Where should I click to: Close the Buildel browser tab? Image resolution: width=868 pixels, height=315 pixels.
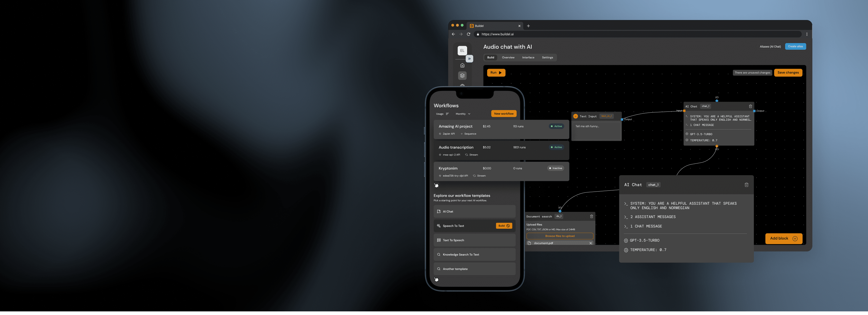click(x=519, y=26)
